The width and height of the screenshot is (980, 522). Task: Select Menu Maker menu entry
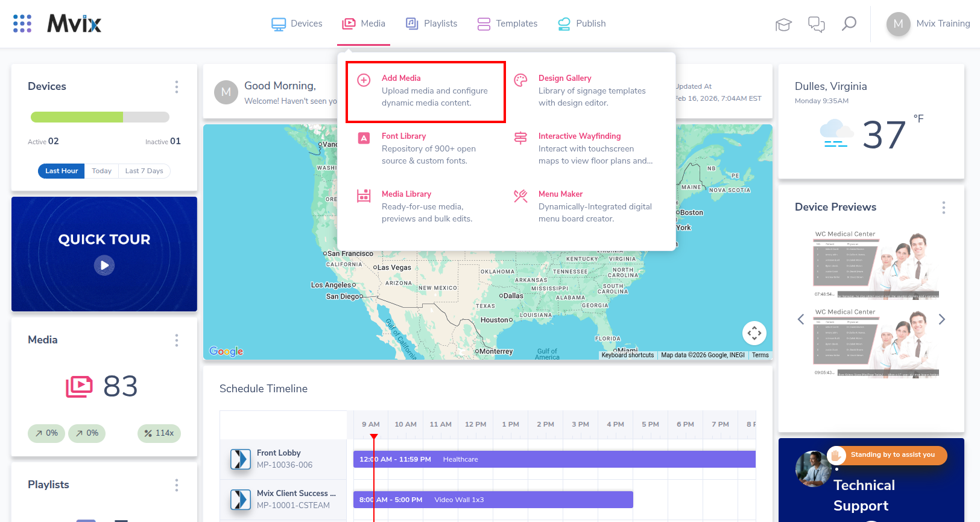coord(585,206)
